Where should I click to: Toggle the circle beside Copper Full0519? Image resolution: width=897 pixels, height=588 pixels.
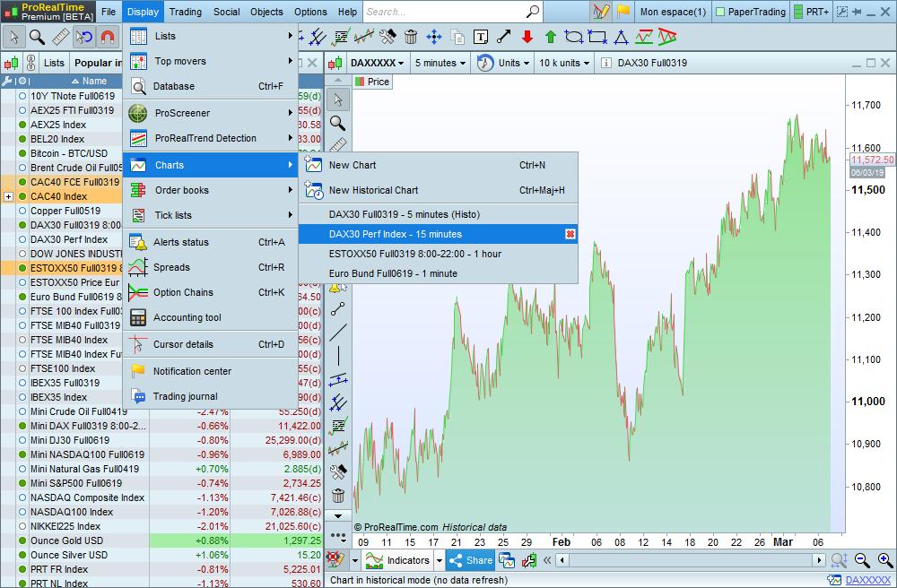coord(22,211)
